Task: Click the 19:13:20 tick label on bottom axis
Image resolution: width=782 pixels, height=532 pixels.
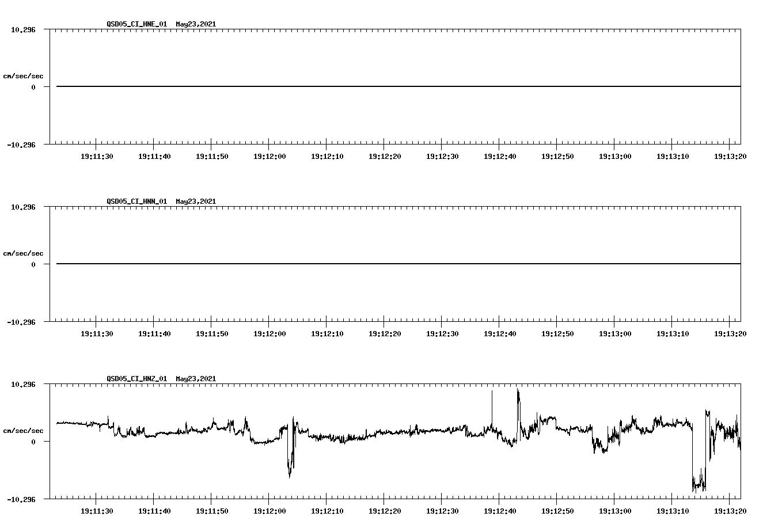Action: 729,510
